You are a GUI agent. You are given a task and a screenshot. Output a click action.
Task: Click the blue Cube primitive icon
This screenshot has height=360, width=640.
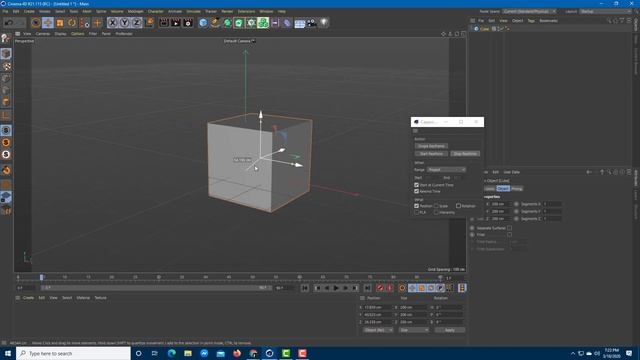(203, 23)
